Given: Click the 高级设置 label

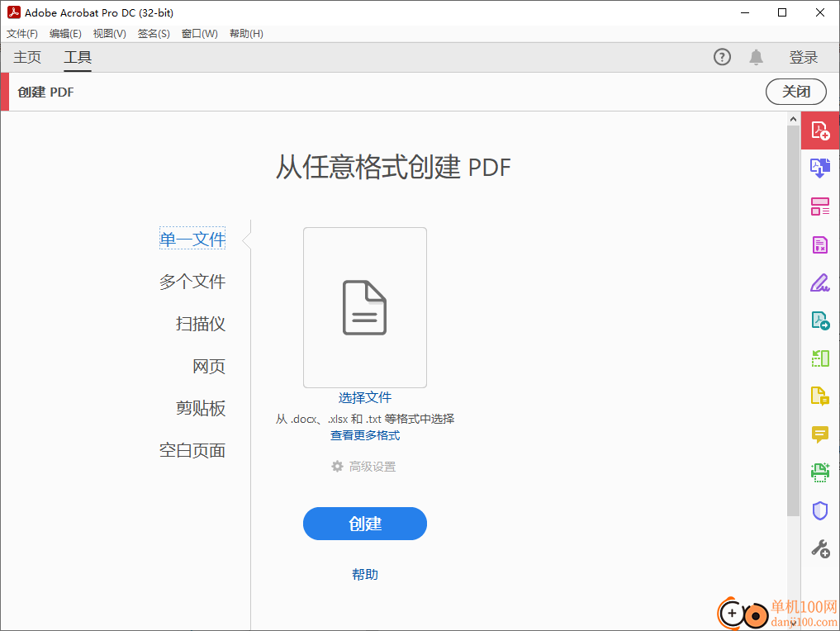Looking at the screenshot, I should 373,467.
